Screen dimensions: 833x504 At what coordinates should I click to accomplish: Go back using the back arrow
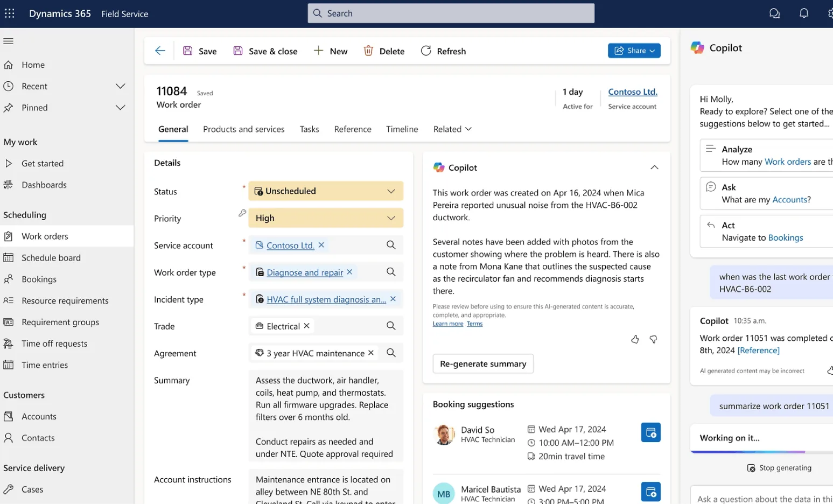[x=160, y=51]
